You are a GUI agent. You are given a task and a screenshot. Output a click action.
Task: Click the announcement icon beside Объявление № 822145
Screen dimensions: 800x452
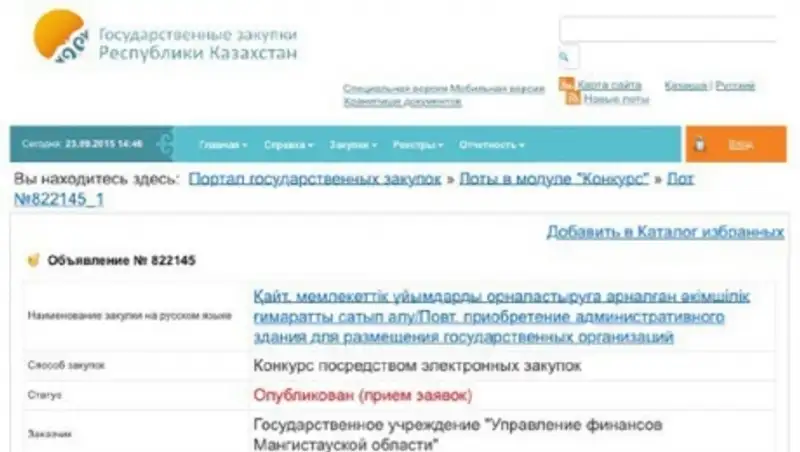(x=33, y=260)
